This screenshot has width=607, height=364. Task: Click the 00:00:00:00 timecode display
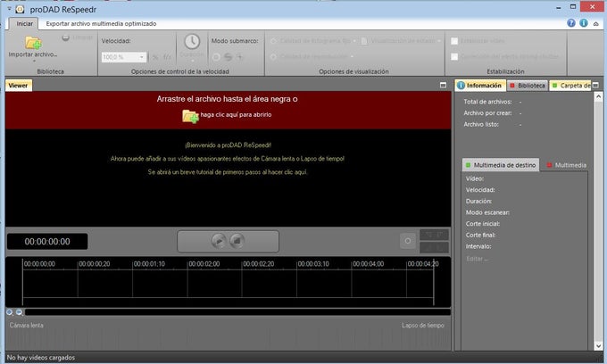(x=47, y=242)
